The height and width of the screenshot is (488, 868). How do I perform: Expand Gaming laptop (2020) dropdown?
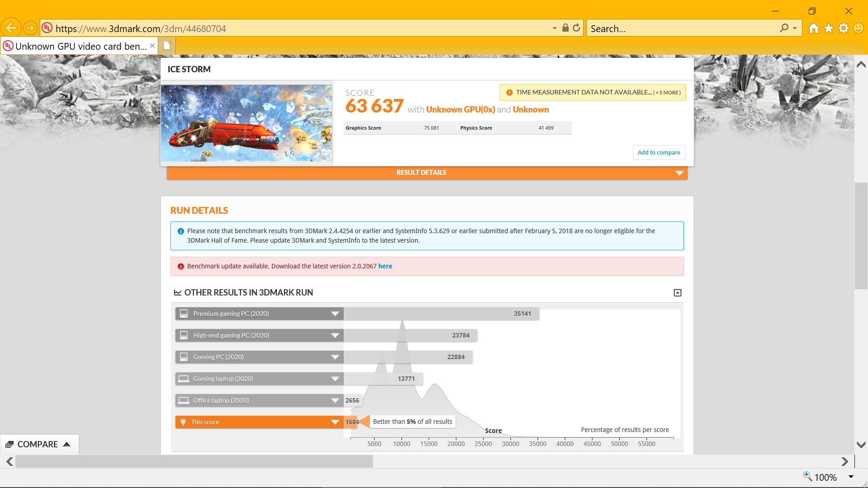pyautogui.click(x=335, y=379)
